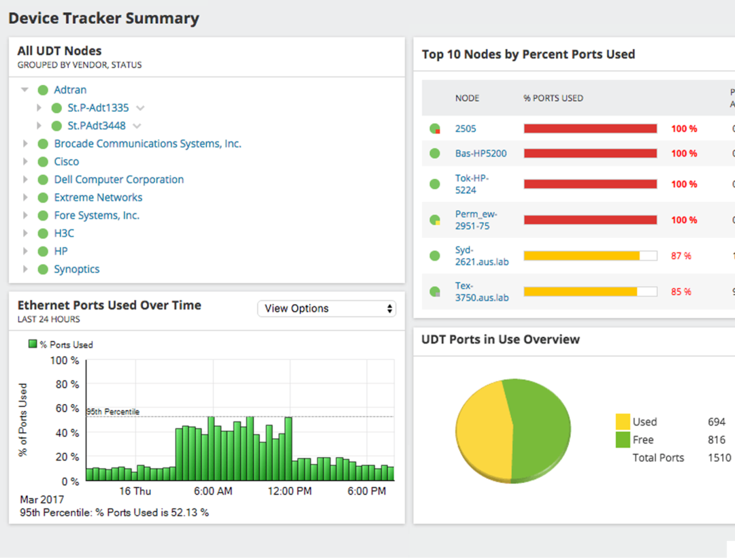The width and height of the screenshot is (735, 560).
Task: Open the Syd-2621.aus.lab node link
Action: click(482, 256)
